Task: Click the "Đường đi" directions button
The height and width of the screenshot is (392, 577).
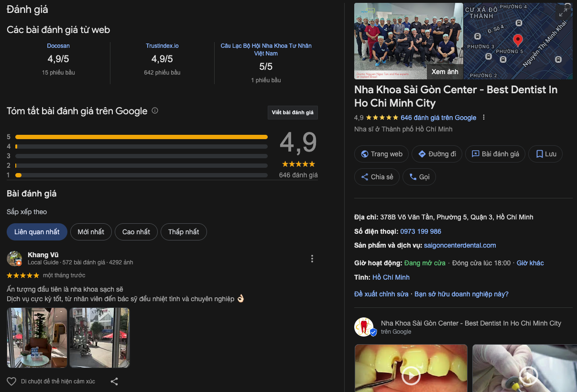Action: (437, 154)
